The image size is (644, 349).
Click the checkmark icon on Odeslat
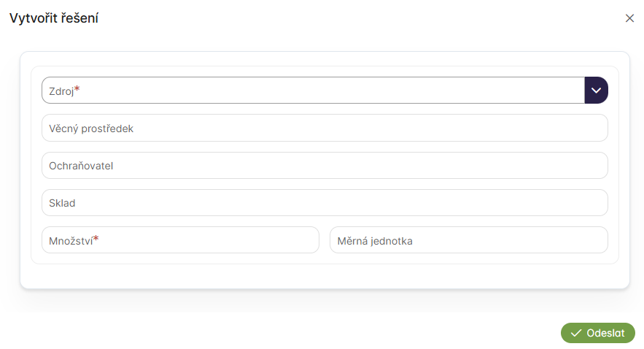click(x=575, y=333)
